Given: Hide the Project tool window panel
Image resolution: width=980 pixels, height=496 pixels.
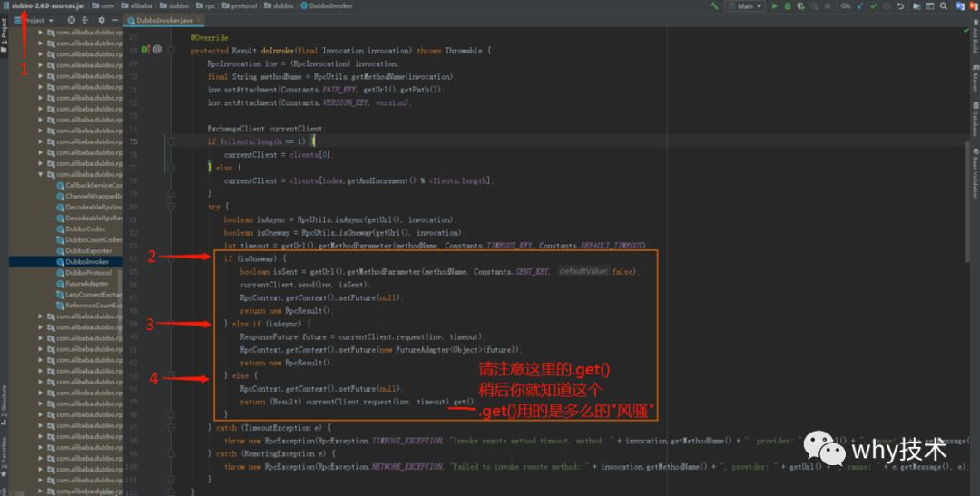Looking at the screenshot, I should 115,21.
